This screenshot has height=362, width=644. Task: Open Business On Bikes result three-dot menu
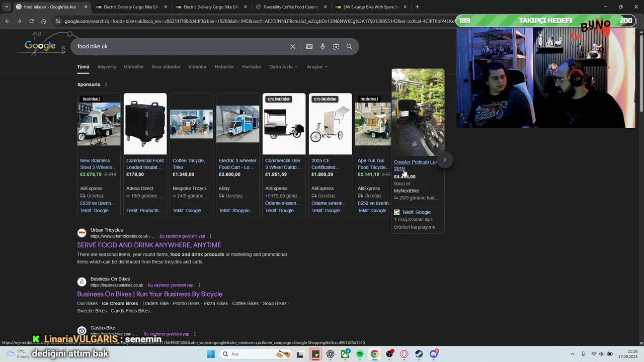click(x=199, y=285)
